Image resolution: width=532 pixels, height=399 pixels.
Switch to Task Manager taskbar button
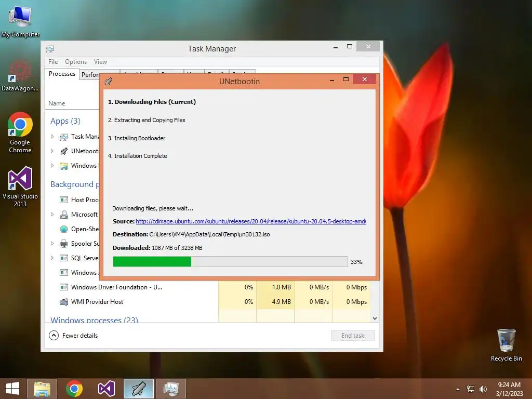(171, 389)
